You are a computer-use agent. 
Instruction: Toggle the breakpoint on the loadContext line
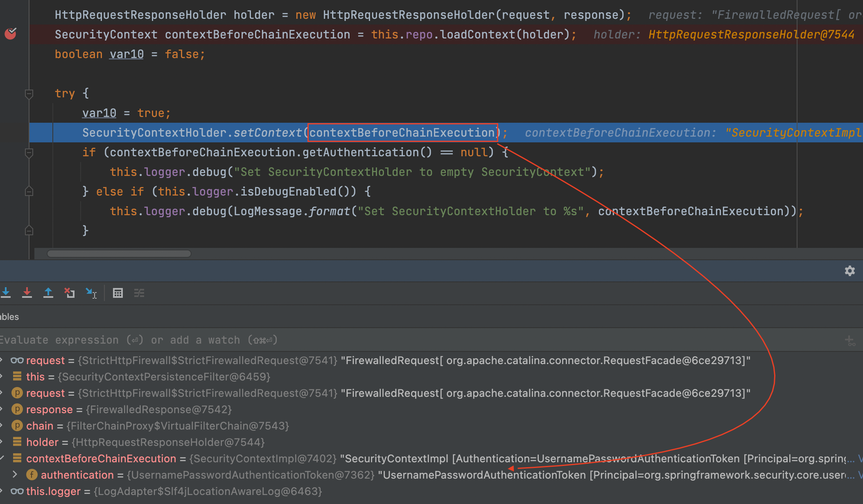click(x=11, y=34)
